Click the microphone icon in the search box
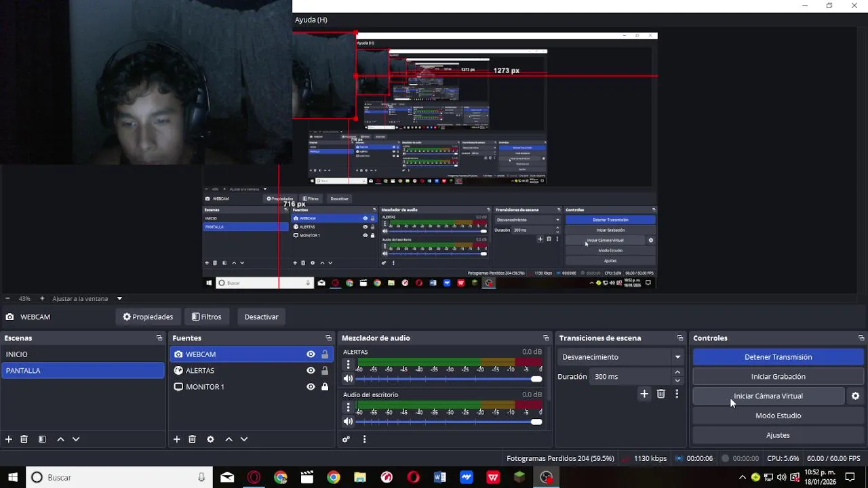 201,477
